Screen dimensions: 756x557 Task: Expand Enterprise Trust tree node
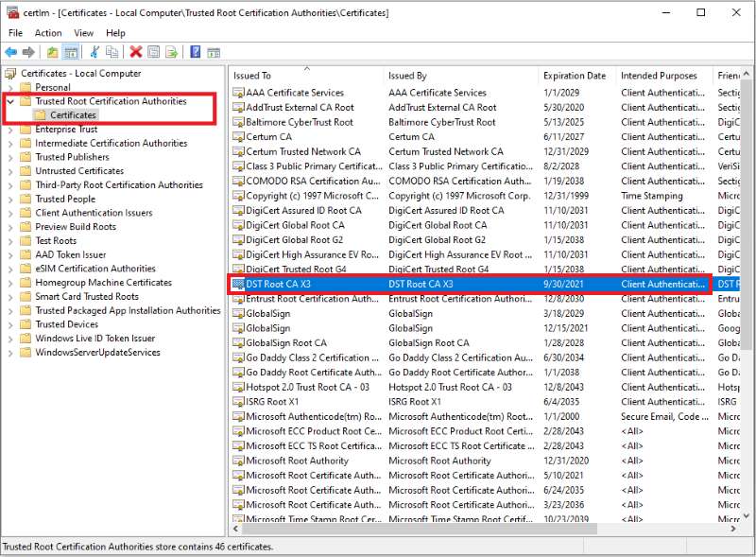10,130
